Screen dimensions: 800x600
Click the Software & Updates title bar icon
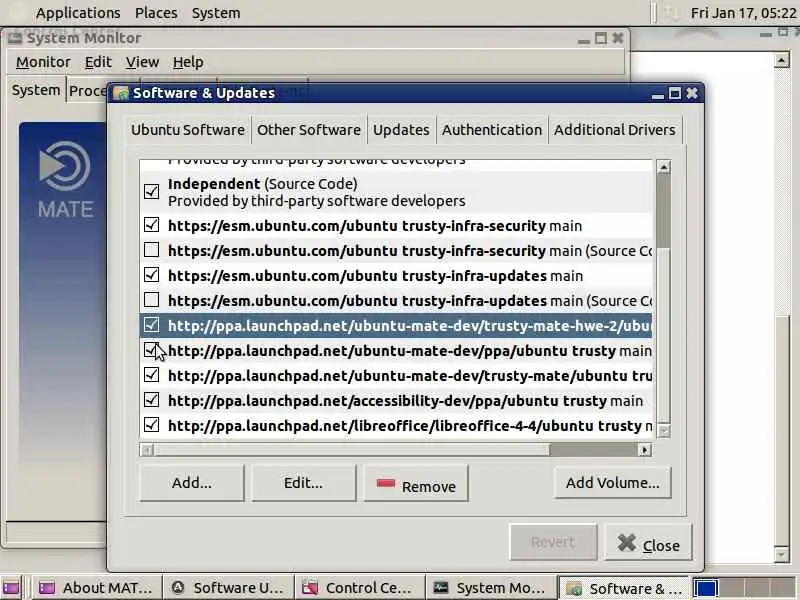pyautogui.click(x=121, y=93)
